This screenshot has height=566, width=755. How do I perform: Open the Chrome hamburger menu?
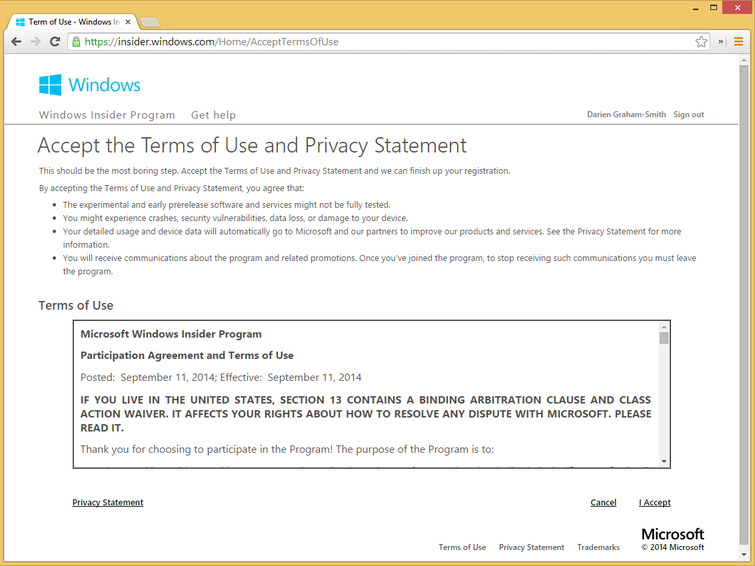(x=738, y=42)
